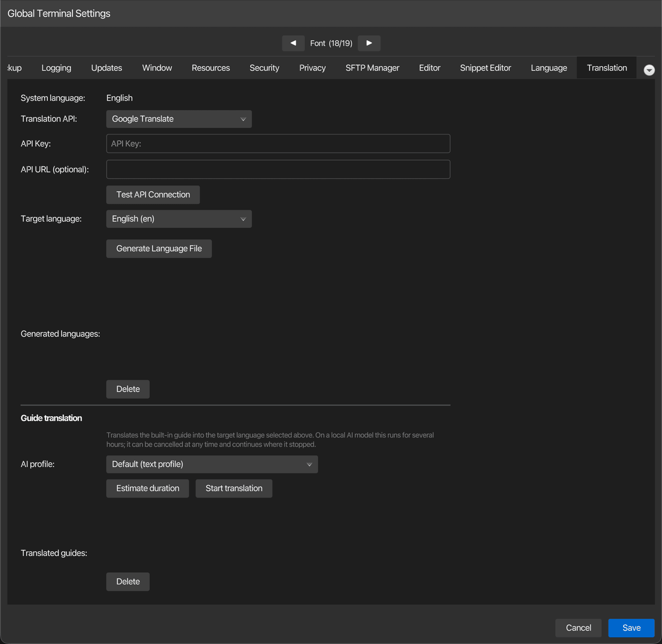Viewport: 662px width, 644px height.
Task: Open the partially hidden Backup tab
Action: pos(15,68)
